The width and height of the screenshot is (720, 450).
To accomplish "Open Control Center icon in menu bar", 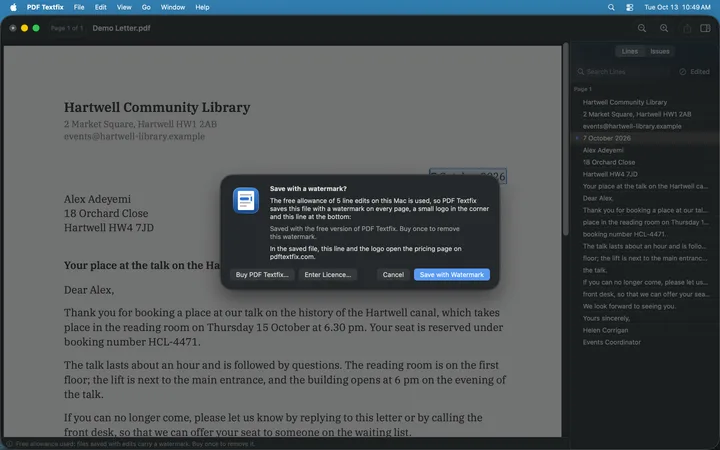I will [x=630, y=7].
